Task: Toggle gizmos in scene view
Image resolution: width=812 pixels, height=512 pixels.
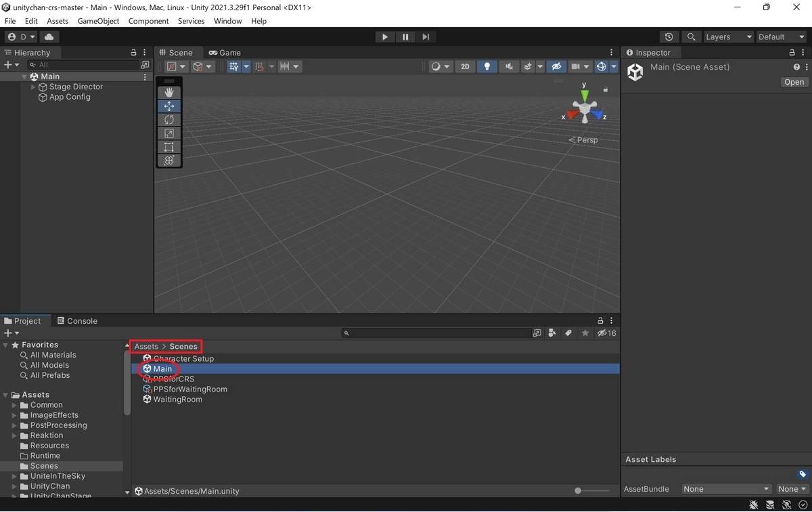Action: click(601, 66)
